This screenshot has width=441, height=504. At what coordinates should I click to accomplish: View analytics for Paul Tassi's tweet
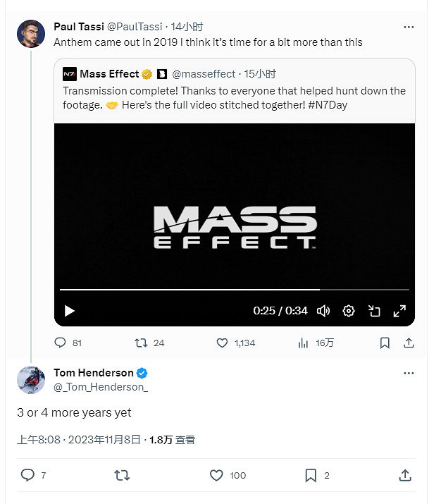tap(304, 343)
